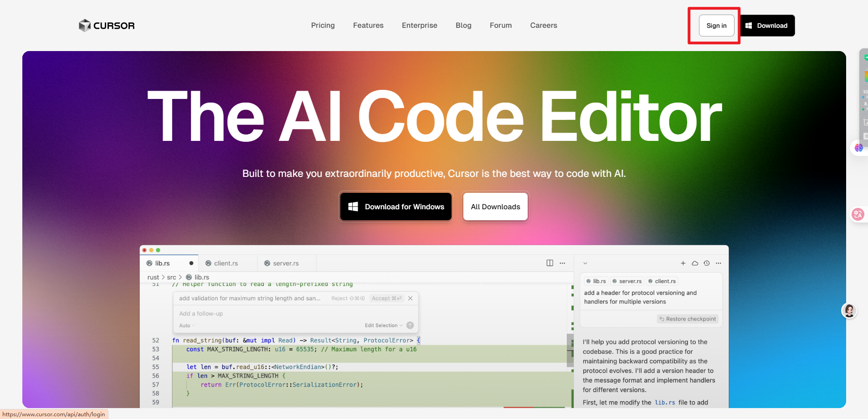Click the return Err line 57
Image resolution: width=868 pixels, height=419 pixels.
282,385
